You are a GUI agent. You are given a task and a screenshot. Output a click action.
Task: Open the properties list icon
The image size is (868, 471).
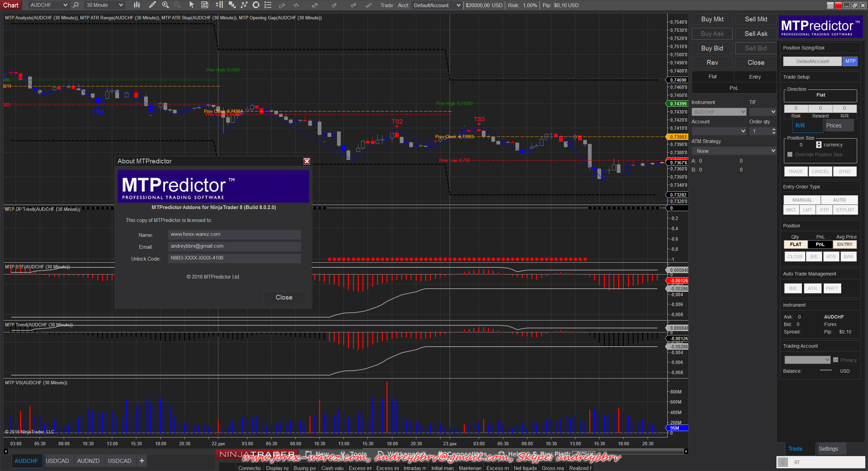268,5
